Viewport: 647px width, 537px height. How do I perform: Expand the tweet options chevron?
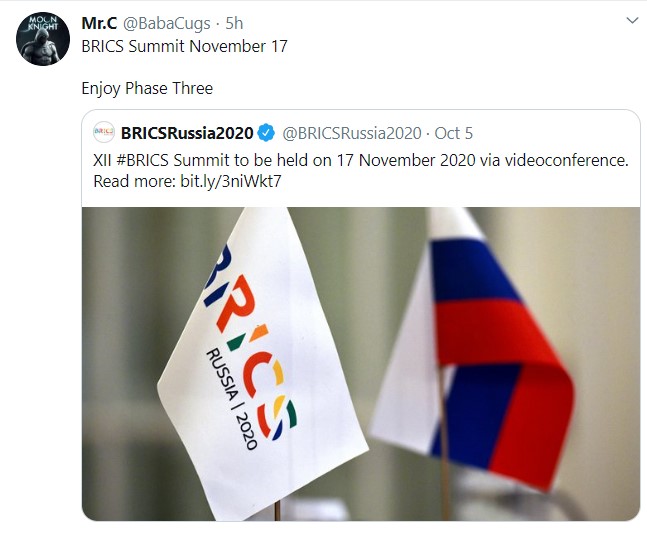pos(631,21)
